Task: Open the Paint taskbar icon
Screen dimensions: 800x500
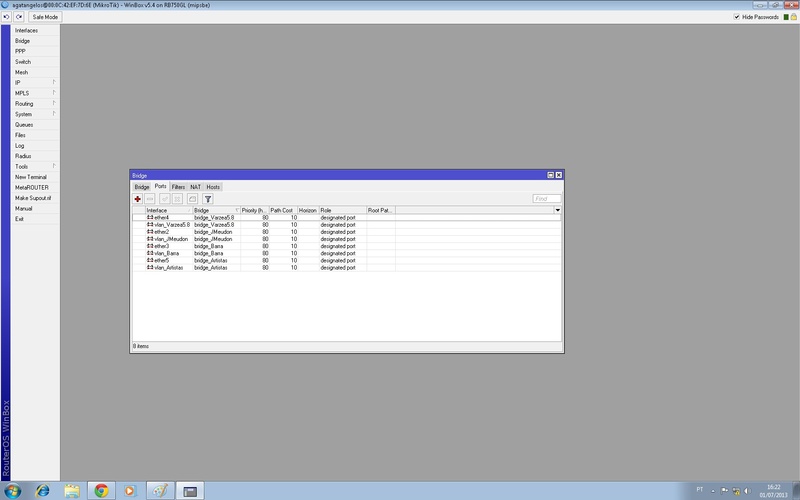Action: tap(160, 491)
